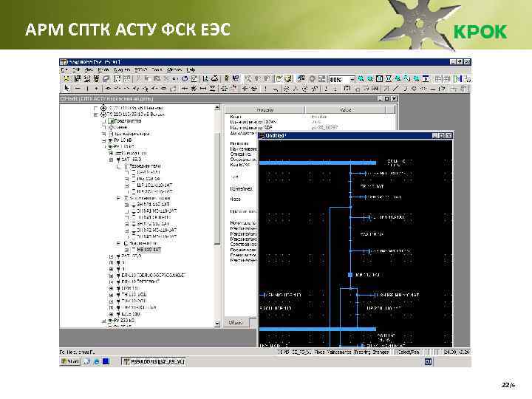The width and height of the screenshot is (532, 399).
Task: Select Разъединители in the tree
Action: 146,166
